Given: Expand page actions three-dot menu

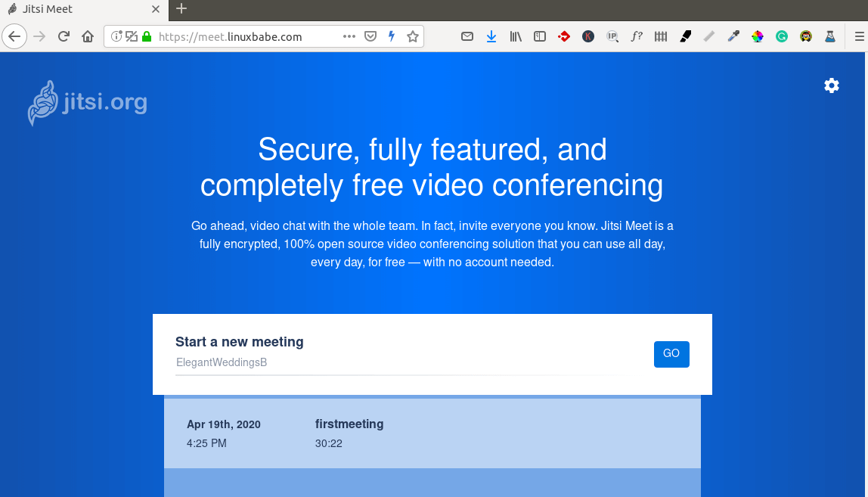Looking at the screenshot, I should point(349,36).
